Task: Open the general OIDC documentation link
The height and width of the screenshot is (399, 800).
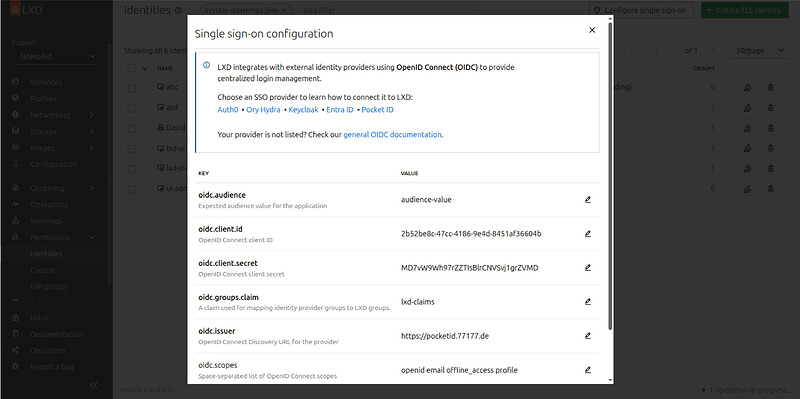Action: (392, 135)
